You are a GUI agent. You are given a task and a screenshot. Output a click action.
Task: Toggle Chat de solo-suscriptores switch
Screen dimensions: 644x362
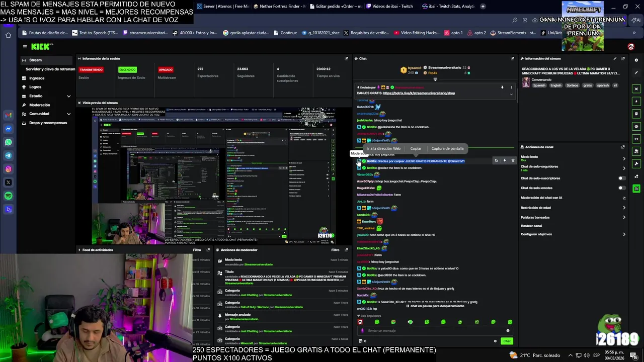622,178
